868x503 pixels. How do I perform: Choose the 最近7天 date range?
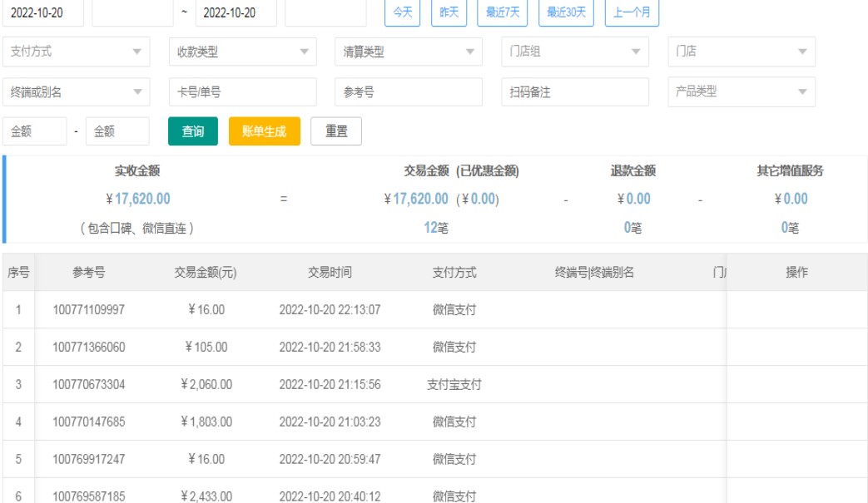(x=503, y=12)
